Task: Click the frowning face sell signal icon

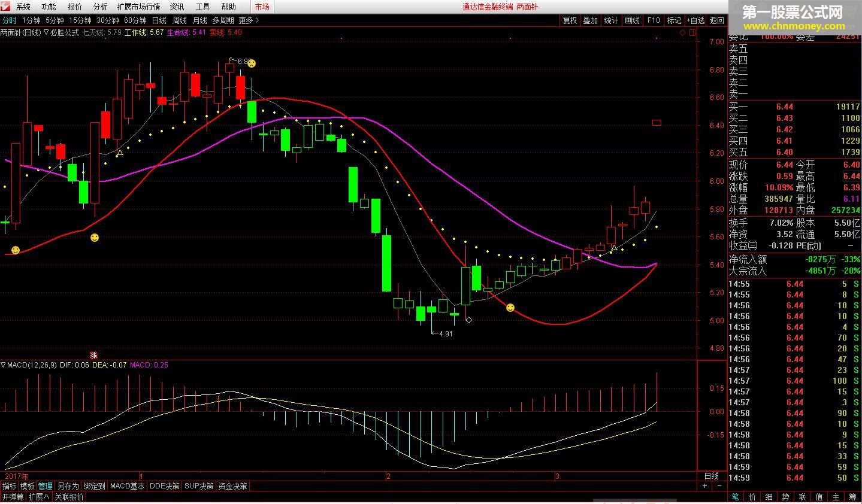Action: (x=252, y=63)
